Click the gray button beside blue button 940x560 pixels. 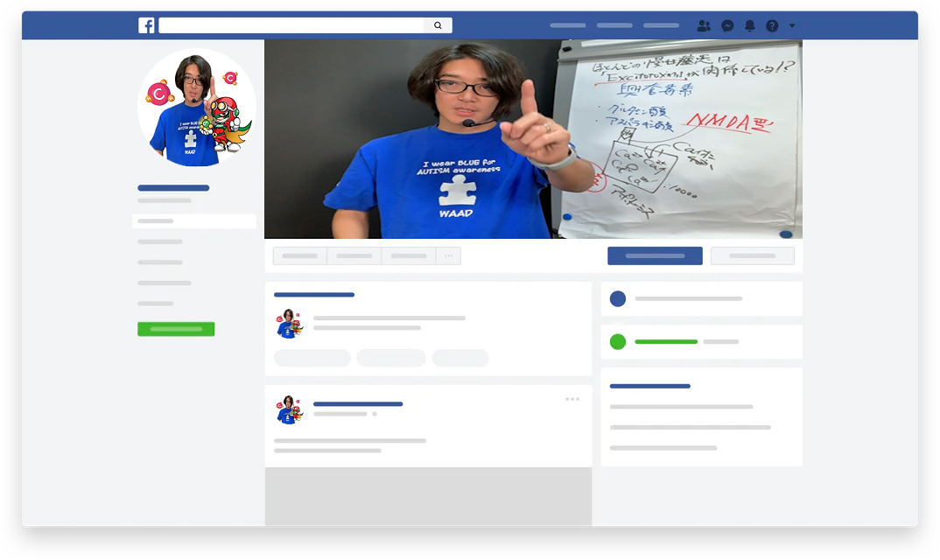click(752, 256)
